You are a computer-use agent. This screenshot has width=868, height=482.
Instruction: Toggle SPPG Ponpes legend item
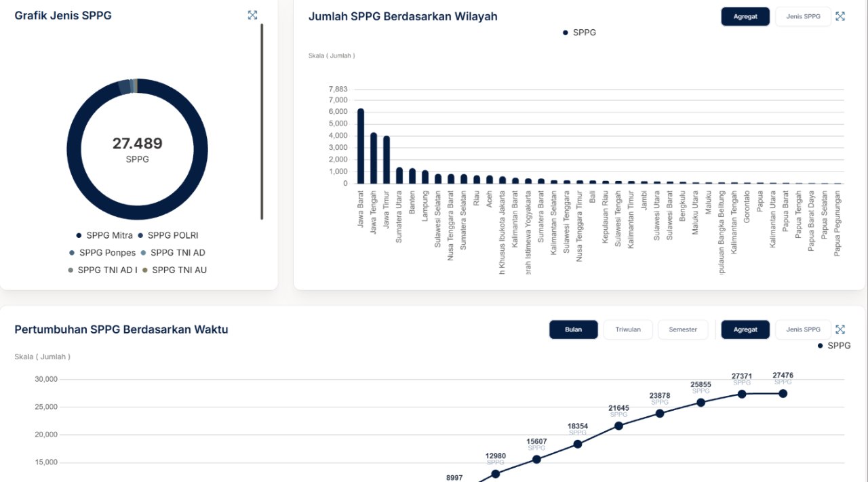coord(102,253)
